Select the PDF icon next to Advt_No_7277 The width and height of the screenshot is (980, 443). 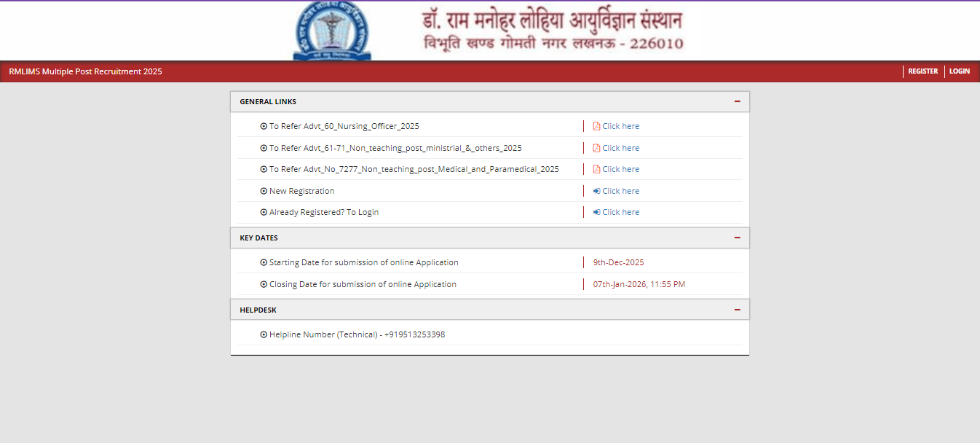597,168
